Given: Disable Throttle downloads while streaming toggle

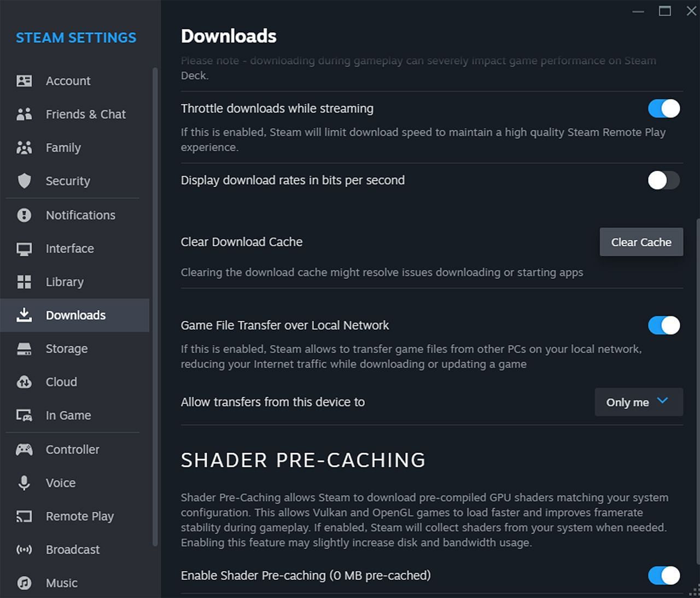Looking at the screenshot, I should (x=664, y=108).
